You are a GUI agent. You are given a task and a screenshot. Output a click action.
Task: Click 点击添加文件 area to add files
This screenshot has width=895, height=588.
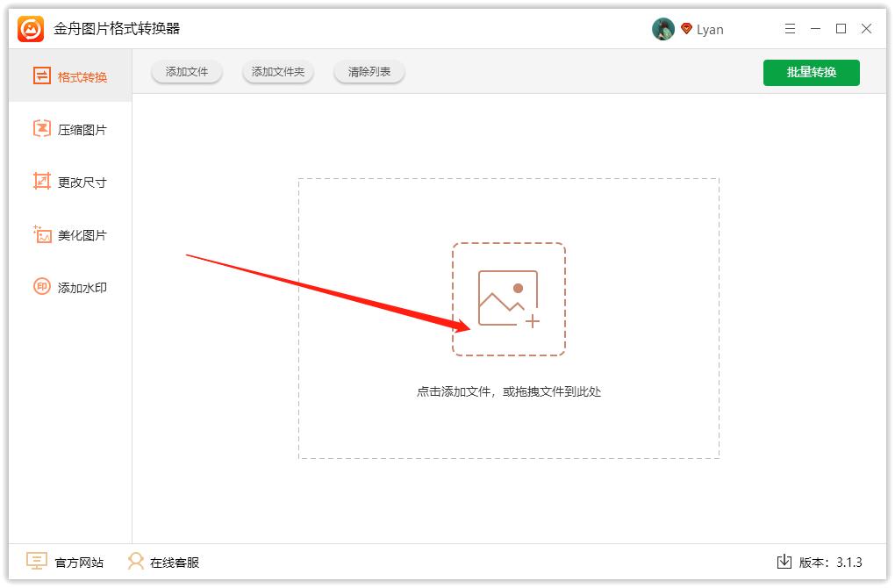pyautogui.click(x=509, y=391)
